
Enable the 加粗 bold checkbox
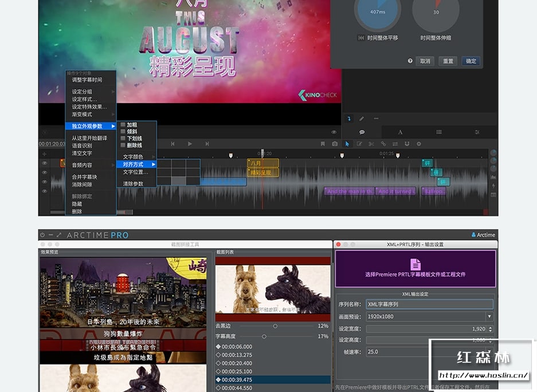tap(123, 124)
